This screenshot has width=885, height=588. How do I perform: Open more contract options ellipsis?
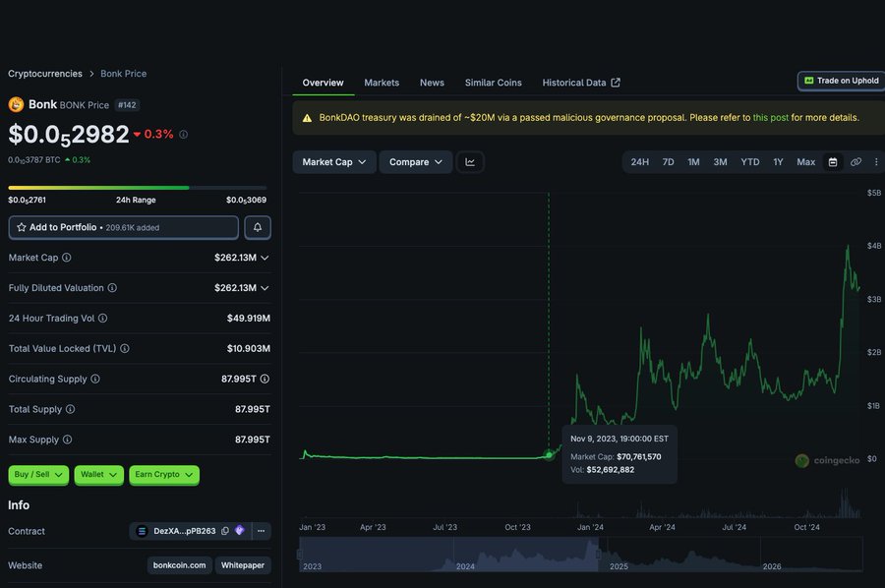point(261,531)
